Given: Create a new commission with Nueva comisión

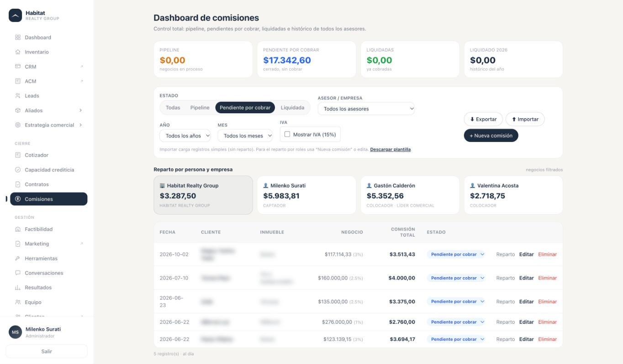Looking at the screenshot, I should tap(491, 136).
